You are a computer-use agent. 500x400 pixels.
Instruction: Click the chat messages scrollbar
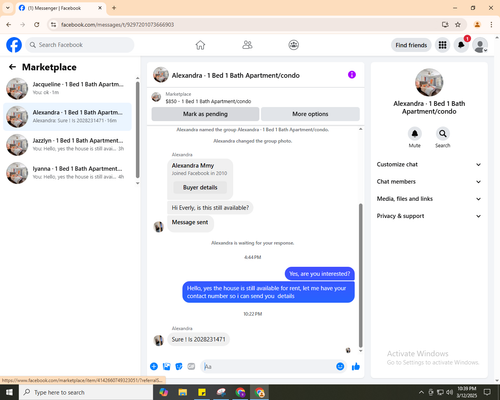click(x=360, y=275)
